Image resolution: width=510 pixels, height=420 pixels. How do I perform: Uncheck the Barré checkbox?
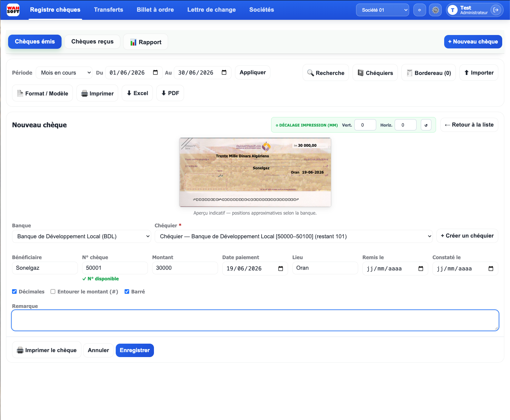tap(127, 292)
